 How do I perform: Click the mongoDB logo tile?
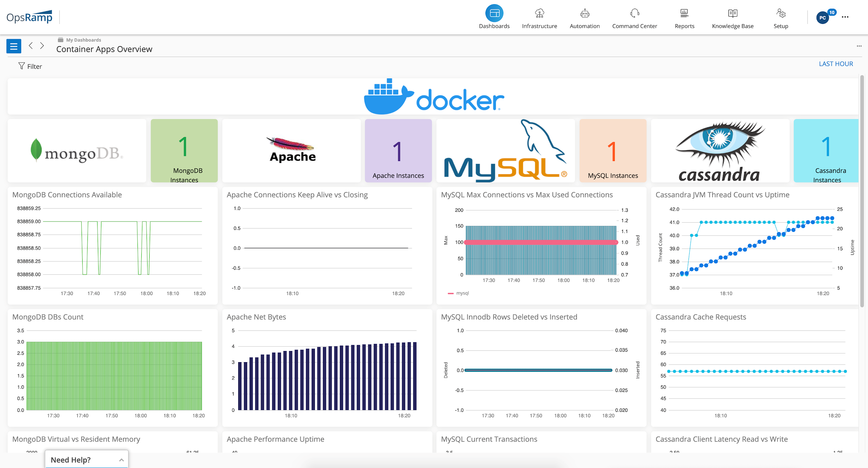tap(77, 151)
